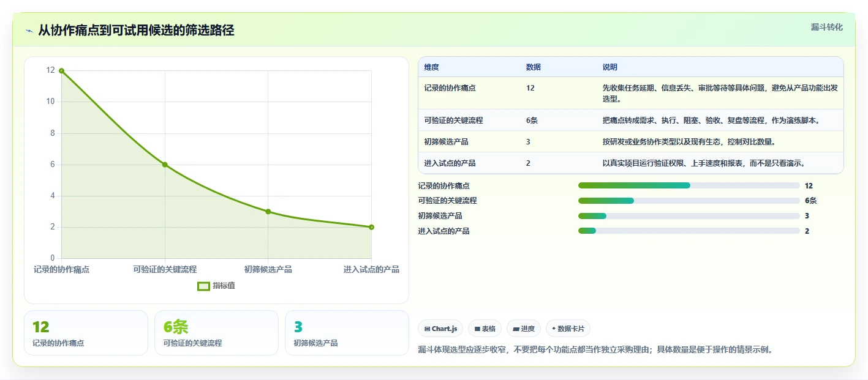Click the table data cell 6条
Screen dimensions: 868x380
coord(532,121)
